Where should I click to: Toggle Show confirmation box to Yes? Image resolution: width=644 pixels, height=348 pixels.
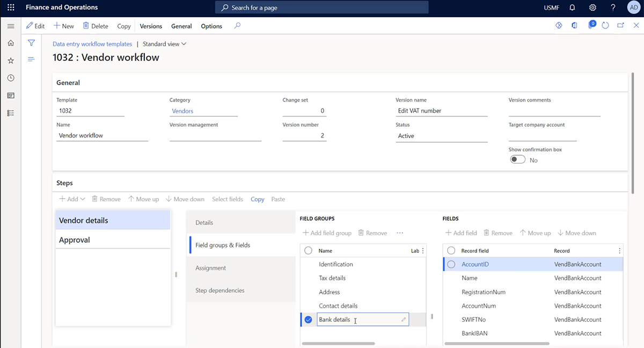(x=517, y=159)
